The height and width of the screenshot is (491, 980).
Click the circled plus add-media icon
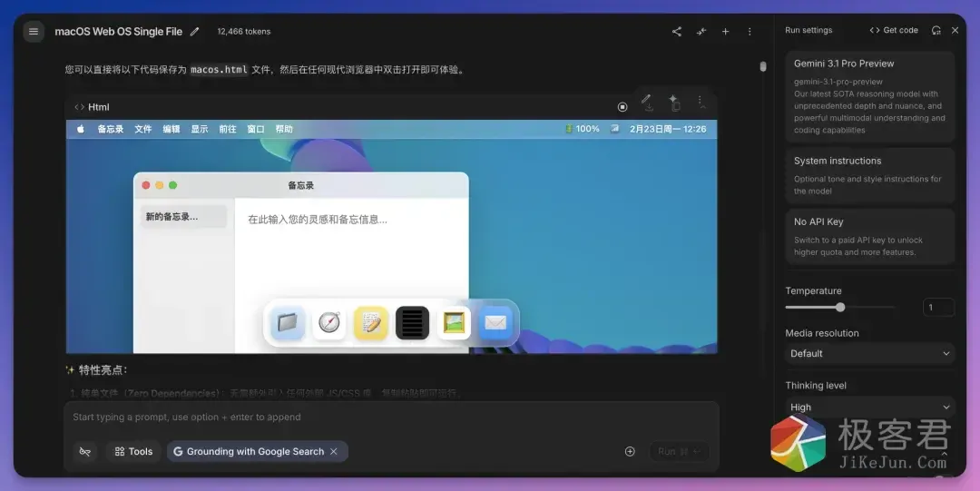point(630,452)
